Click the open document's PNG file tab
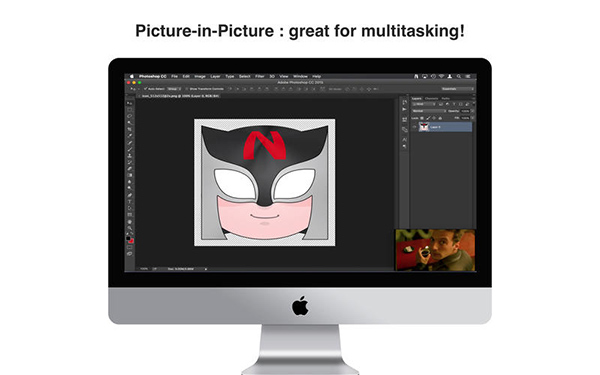600x375 pixels. click(x=180, y=96)
